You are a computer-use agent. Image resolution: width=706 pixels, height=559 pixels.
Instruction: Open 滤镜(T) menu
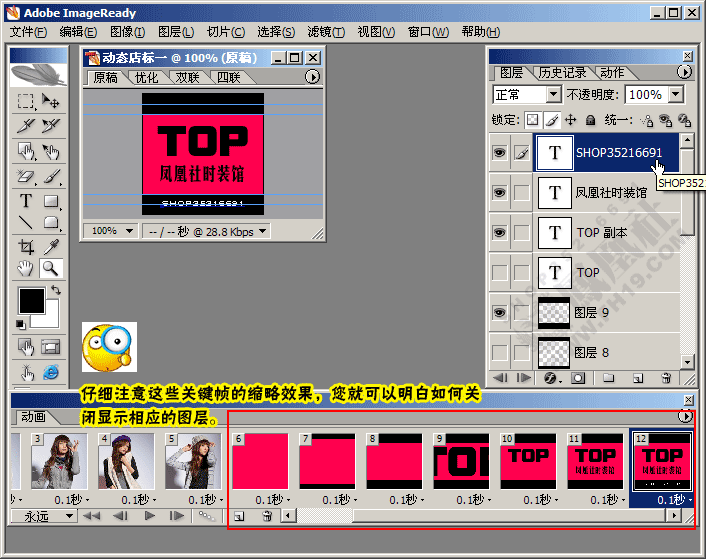(x=326, y=32)
